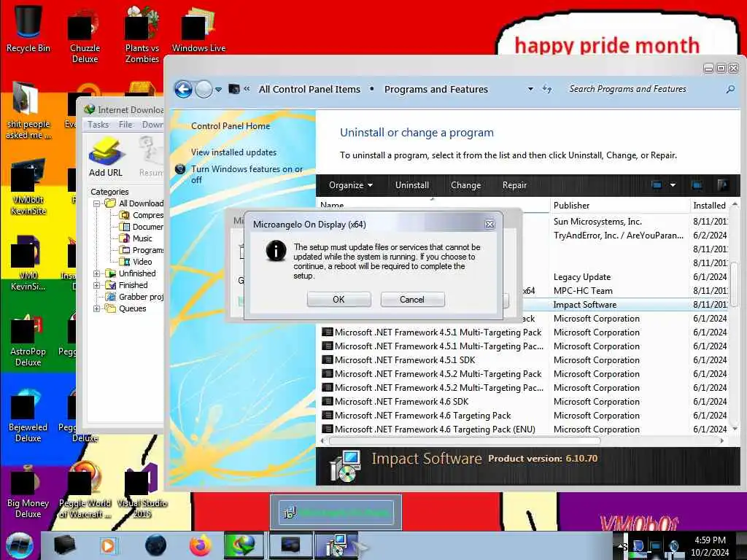Open the File menu in Internet Download Manager
The height and width of the screenshot is (560, 747).
(125, 124)
